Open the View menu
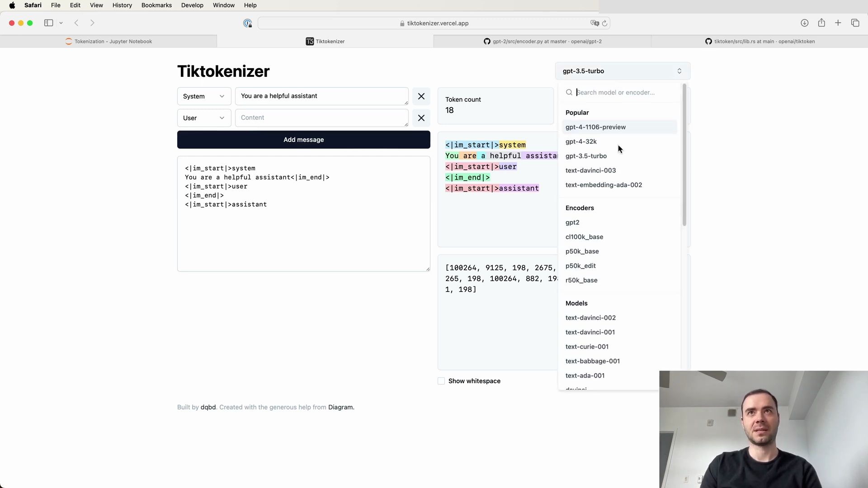 pos(96,5)
